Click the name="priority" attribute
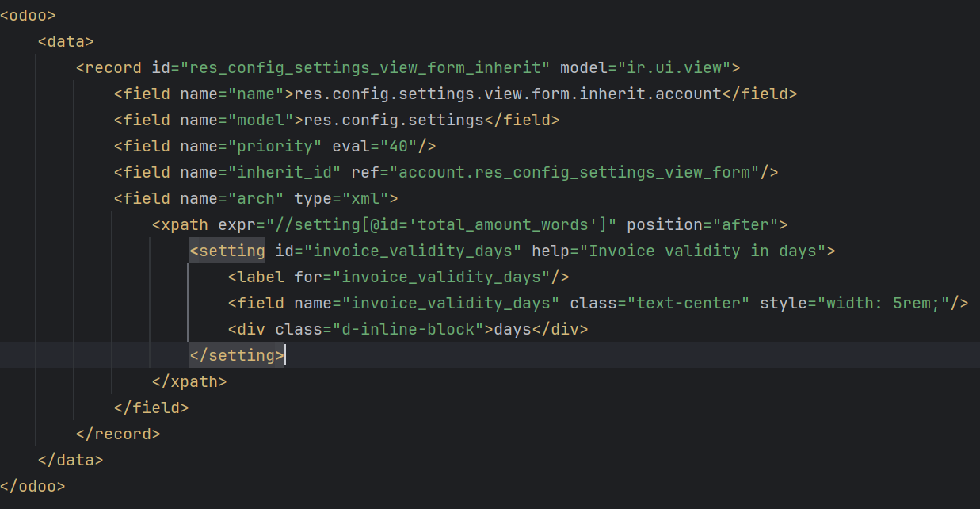 (251, 146)
